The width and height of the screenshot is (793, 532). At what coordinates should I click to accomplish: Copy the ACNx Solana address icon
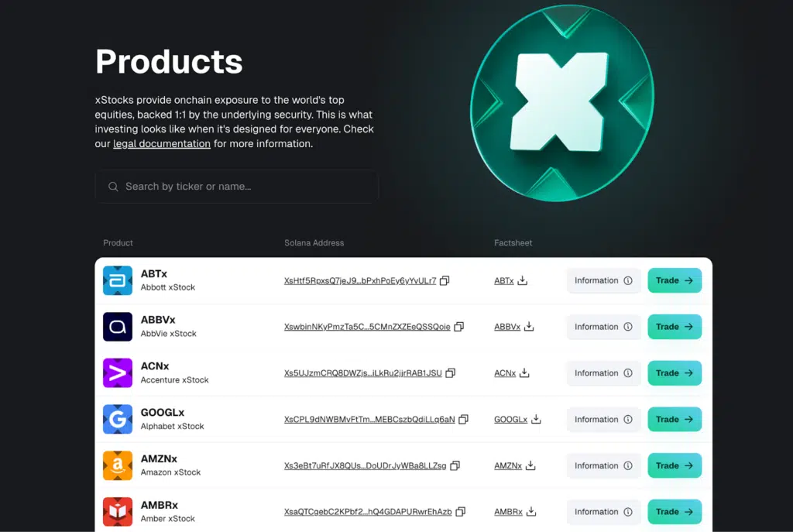pos(451,373)
